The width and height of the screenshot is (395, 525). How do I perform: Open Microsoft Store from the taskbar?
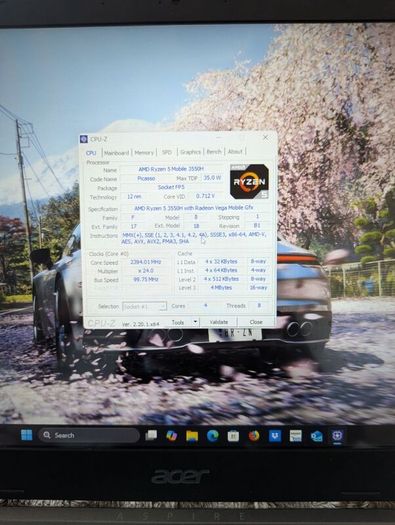[x=233, y=436]
